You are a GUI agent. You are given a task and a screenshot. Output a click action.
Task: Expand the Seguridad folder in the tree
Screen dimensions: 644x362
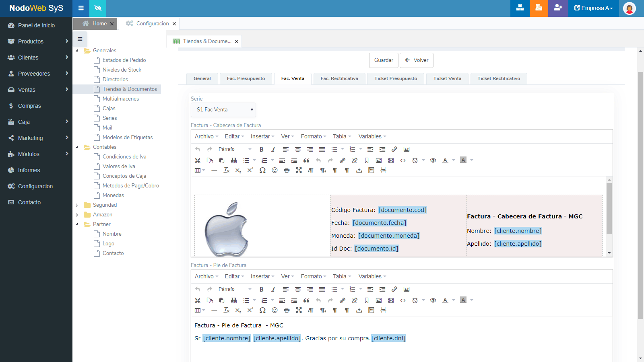point(77,205)
